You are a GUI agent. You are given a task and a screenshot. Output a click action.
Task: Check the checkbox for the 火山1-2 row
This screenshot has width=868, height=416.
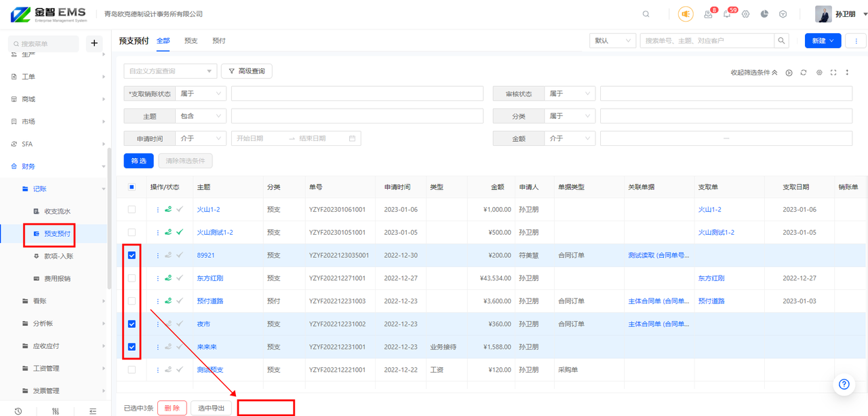pyautogui.click(x=132, y=210)
